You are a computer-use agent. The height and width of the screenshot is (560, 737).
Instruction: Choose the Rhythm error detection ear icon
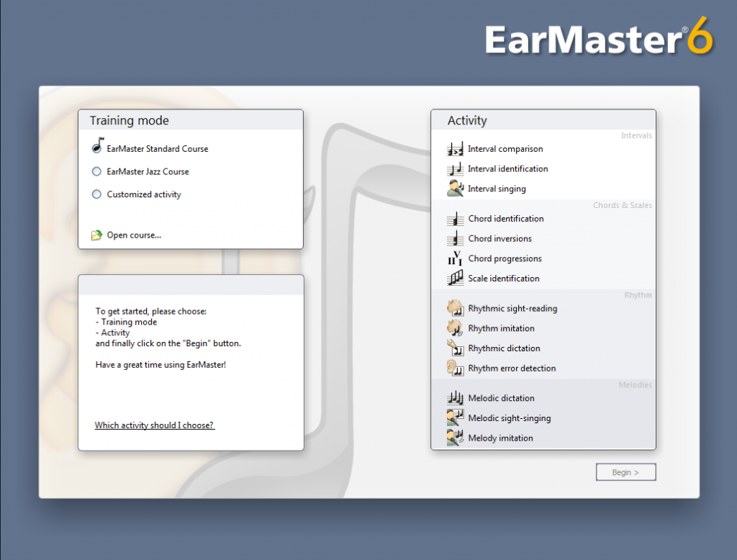click(455, 368)
